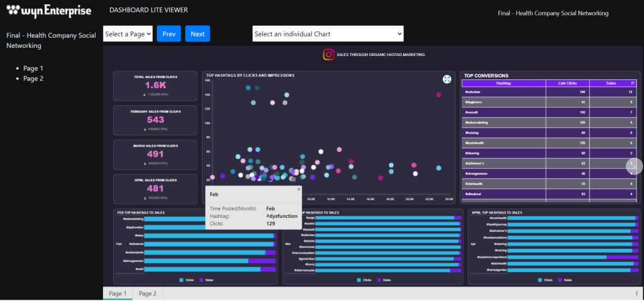The image size is (644, 301).
Task: Click the Hashtag column header
Action: [x=503, y=82]
